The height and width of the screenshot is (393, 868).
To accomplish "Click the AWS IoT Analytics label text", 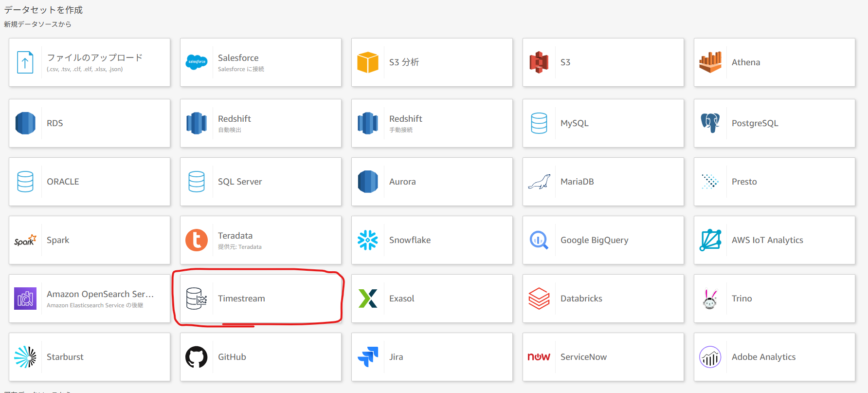I will click(x=767, y=240).
